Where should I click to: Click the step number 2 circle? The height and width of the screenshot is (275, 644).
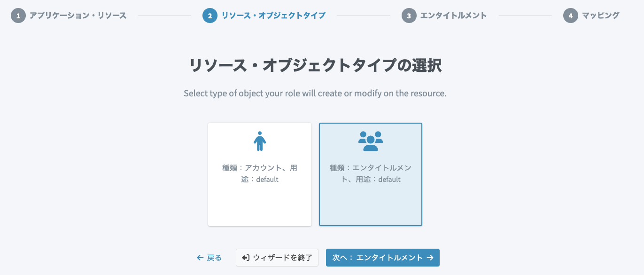point(210,16)
